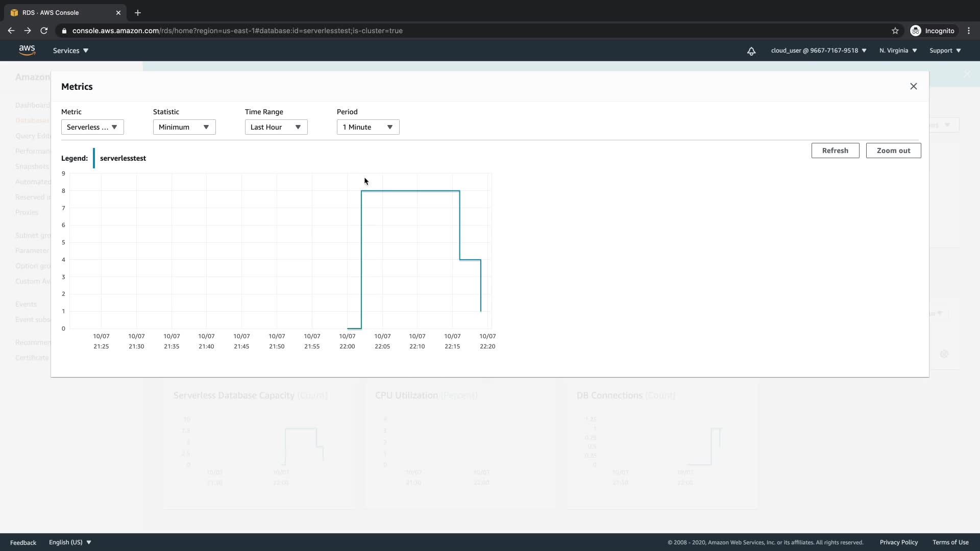Open the Support menu

[945, 51]
